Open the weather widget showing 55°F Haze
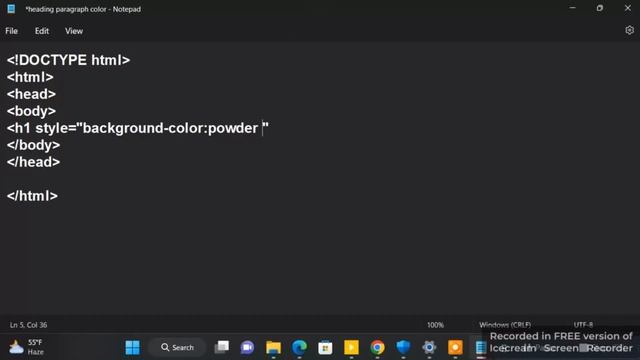 (27, 347)
